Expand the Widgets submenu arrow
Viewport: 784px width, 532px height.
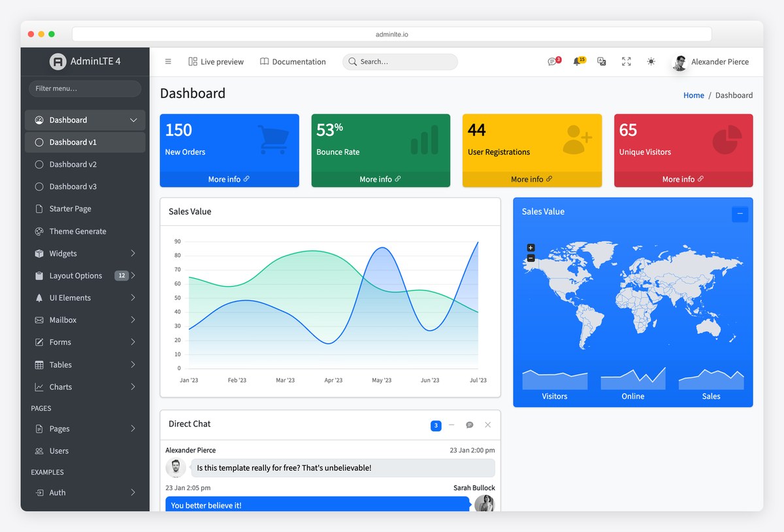point(133,253)
